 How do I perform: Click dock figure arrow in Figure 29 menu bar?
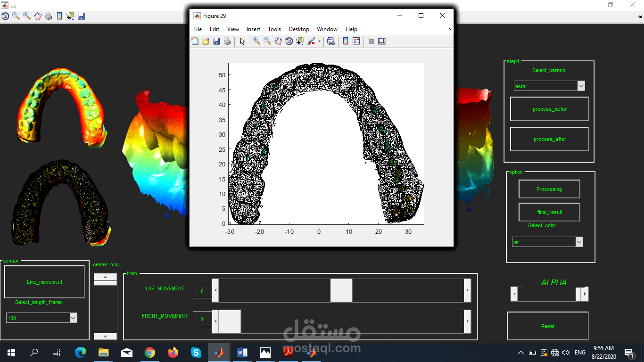point(449,29)
